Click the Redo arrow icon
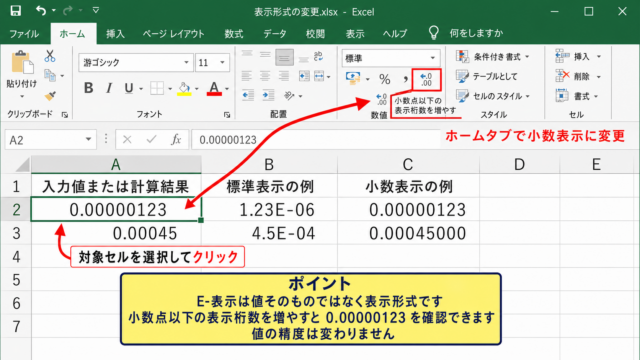 click(67, 11)
